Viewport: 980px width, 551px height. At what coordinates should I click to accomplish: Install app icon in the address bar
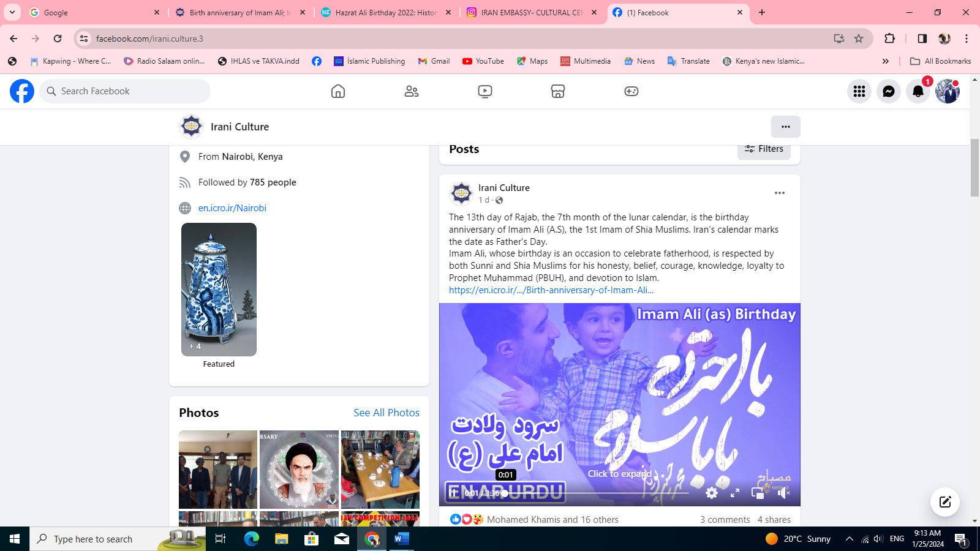click(x=839, y=39)
